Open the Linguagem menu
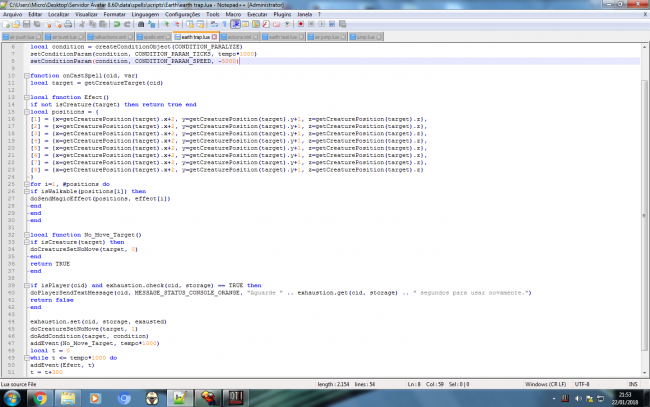 145,14
